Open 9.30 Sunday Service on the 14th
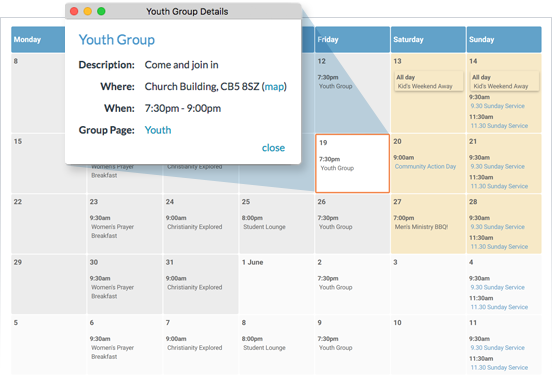The height and width of the screenshot is (376, 552). click(x=497, y=106)
